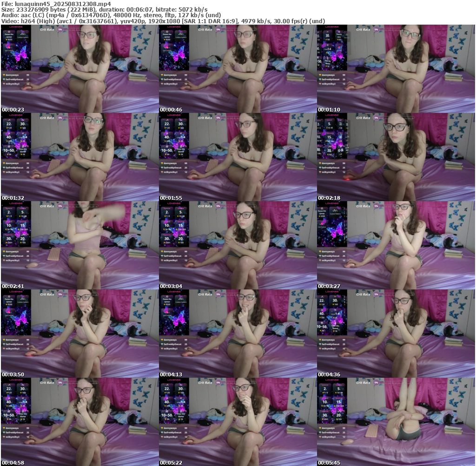Click the thumbnail marked 00:03:27
This screenshot has height=466, width=476.
pyautogui.click(x=396, y=245)
